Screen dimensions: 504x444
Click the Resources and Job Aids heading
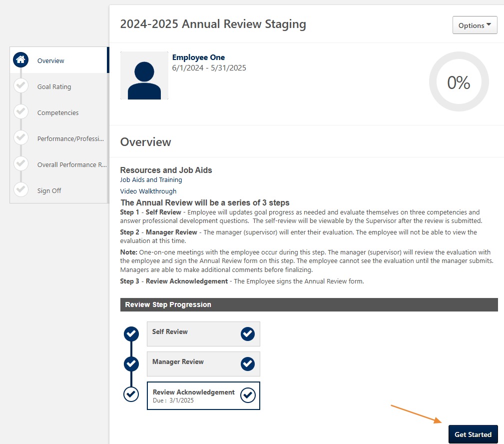click(166, 170)
